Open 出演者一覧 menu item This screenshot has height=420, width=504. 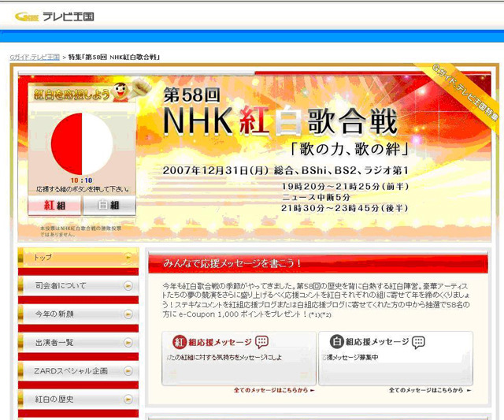(79, 343)
